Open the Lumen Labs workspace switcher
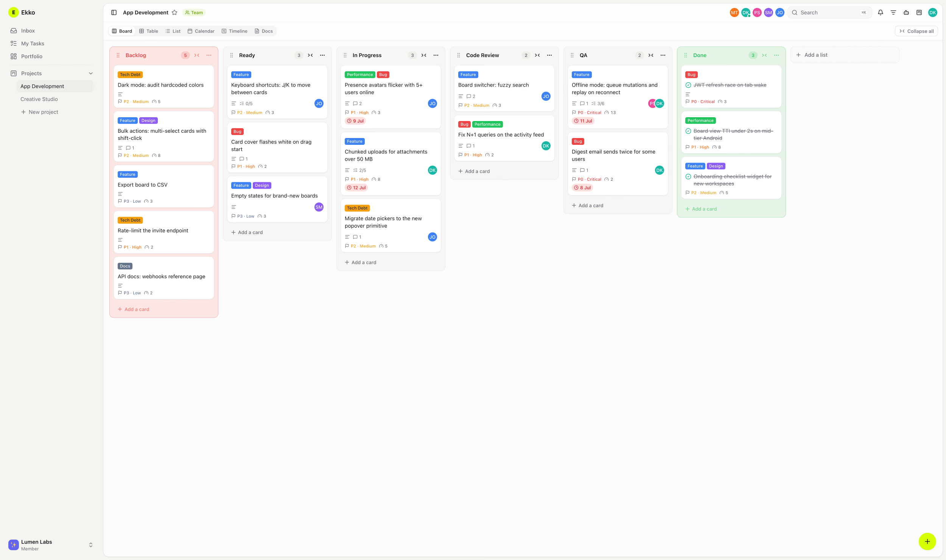The image size is (946, 560). 51,545
